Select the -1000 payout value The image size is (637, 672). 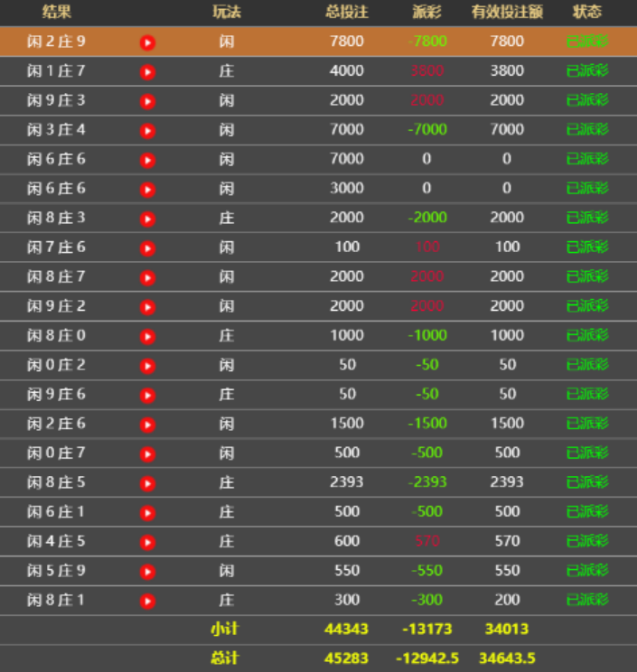click(x=427, y=335)
